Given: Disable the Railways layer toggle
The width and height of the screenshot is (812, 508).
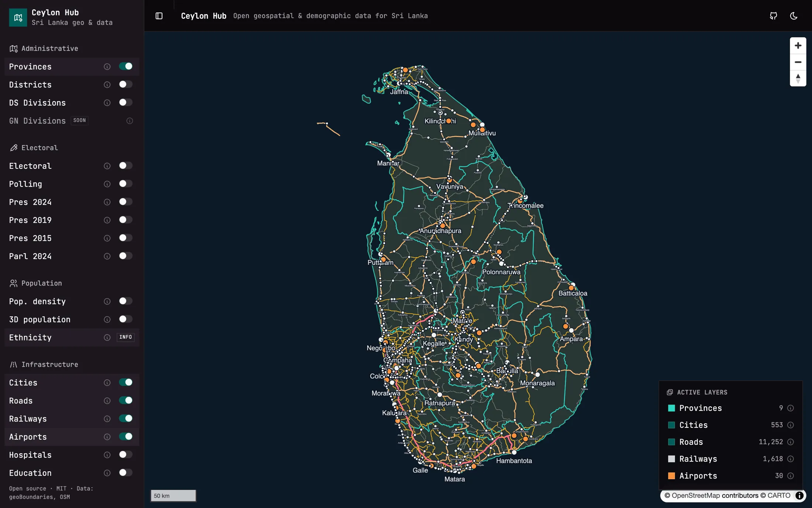Looking at the screenshot, I should [125, 419].
